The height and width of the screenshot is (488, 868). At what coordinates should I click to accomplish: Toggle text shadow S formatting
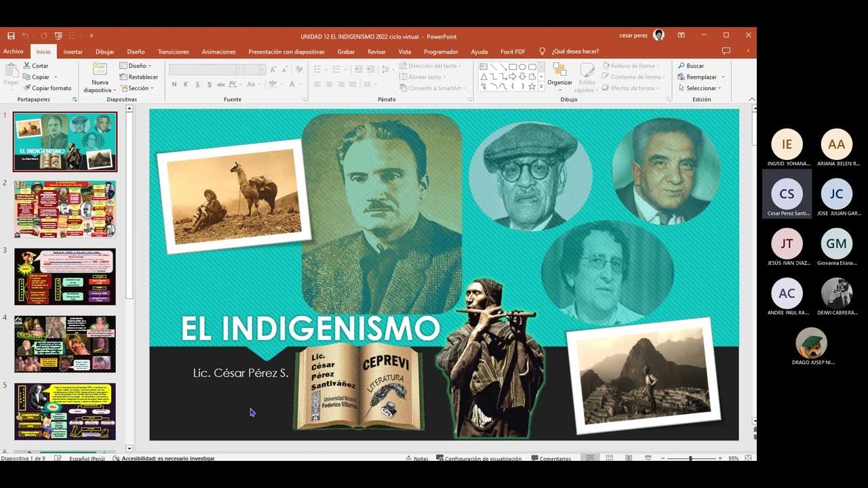click(209, 85)
